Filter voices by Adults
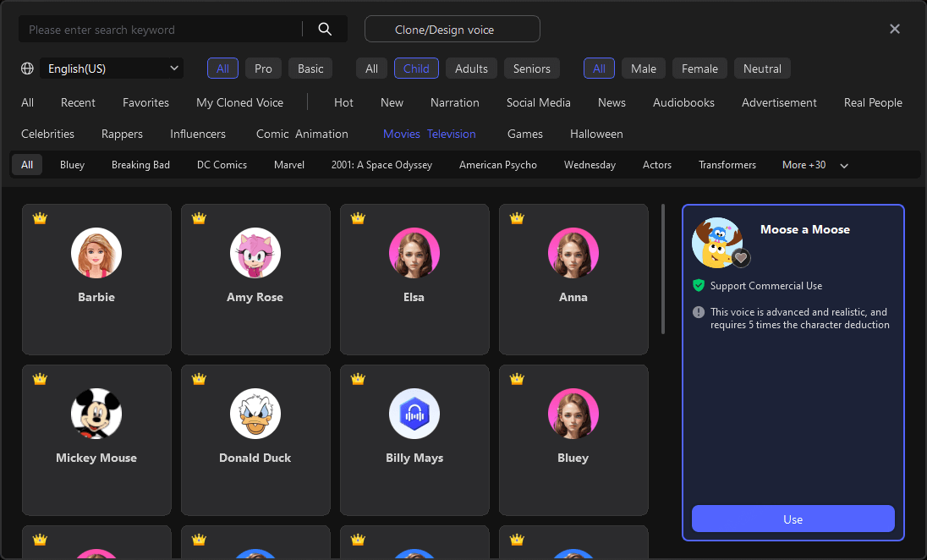 click(471, 69)
